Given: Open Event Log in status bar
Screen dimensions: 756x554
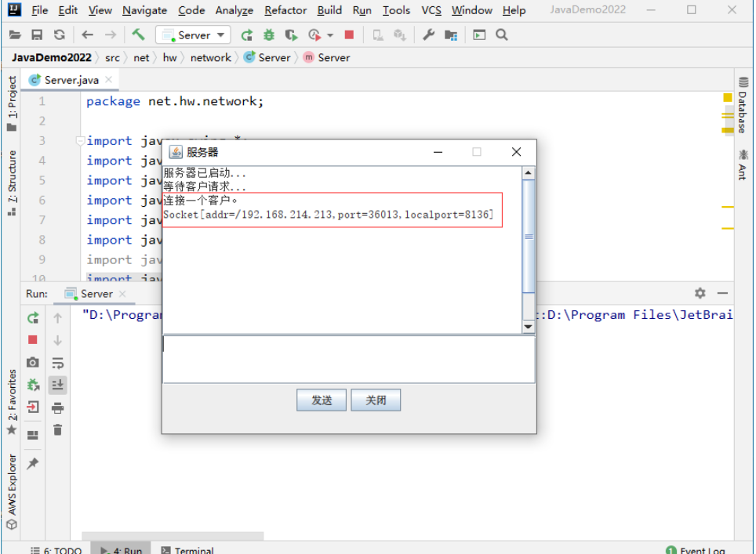Looking at the screenshot, I should [x=696, y=549].
